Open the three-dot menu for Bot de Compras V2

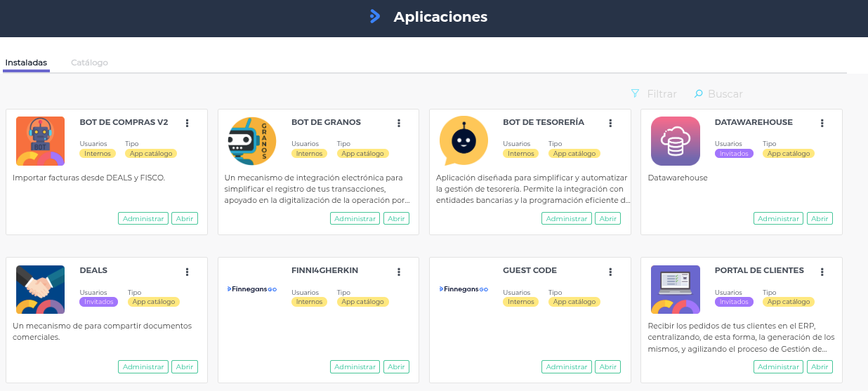click(x=187, y=123)
